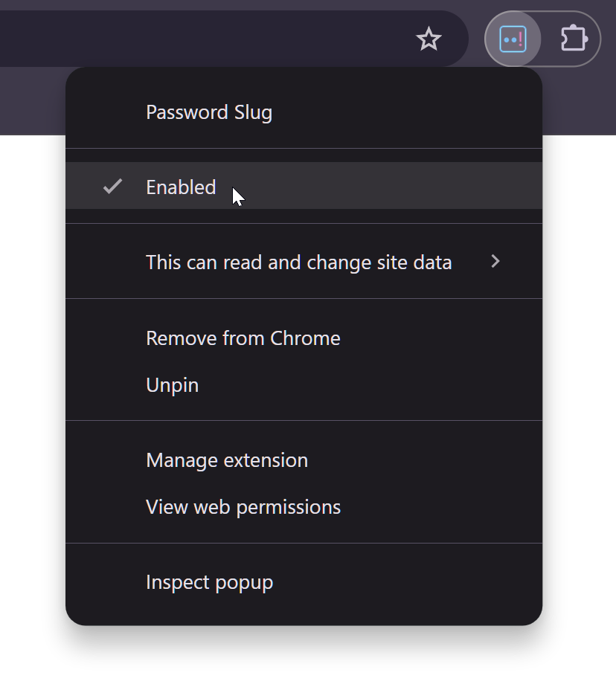
Task: Choose Inspect popup
Action: pos(210,582)
